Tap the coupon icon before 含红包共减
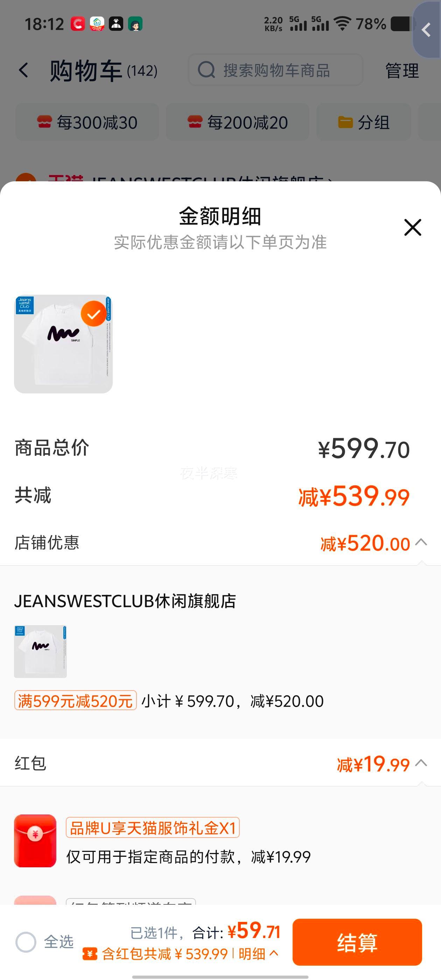Image resolution: width=441 pixels, height=980 pixels. [x=90, y=954]
